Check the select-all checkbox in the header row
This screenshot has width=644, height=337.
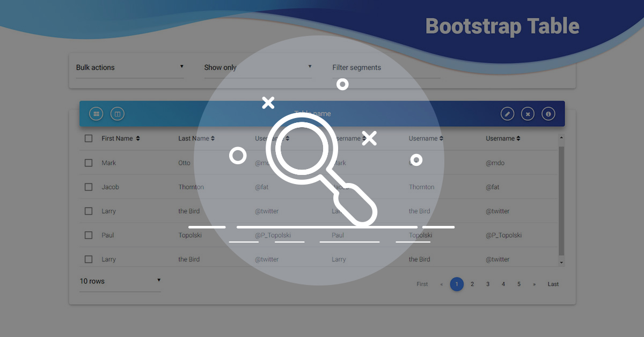pos(89,138)
